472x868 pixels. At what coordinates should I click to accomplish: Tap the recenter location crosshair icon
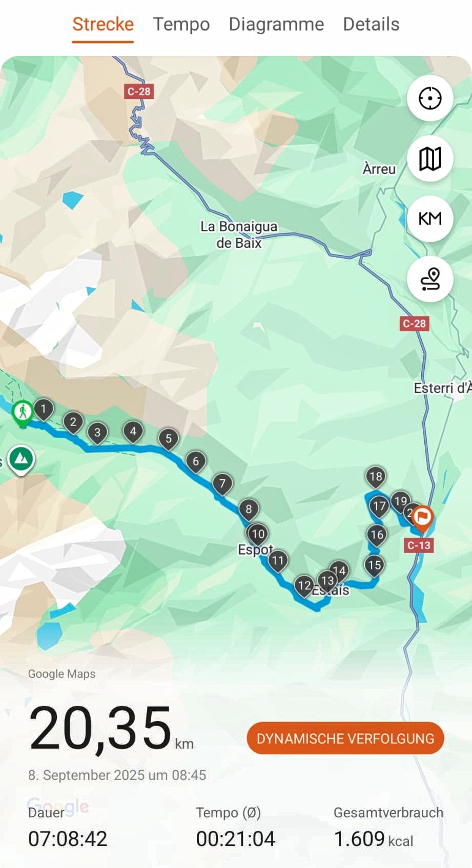point(430,98)
